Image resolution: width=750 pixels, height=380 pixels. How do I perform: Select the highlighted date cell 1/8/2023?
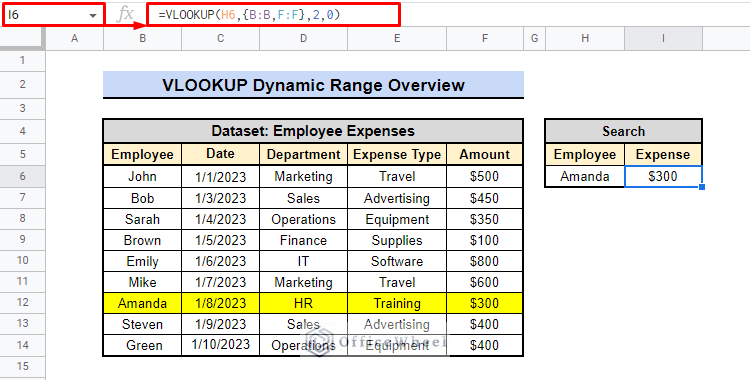point(221,303)
